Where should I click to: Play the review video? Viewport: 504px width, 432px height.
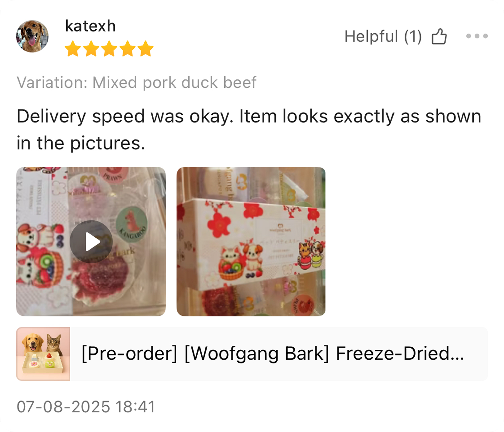coord(91,242)
